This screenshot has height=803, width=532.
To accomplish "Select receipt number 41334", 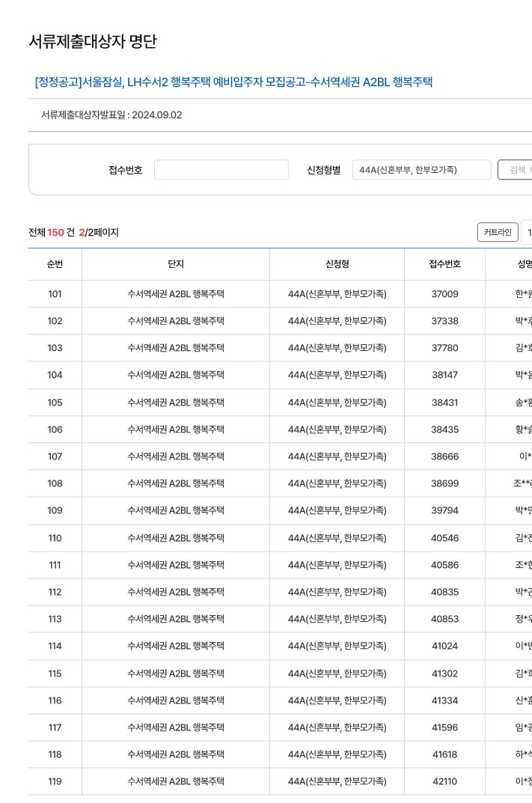I will (x=444, y=700).
